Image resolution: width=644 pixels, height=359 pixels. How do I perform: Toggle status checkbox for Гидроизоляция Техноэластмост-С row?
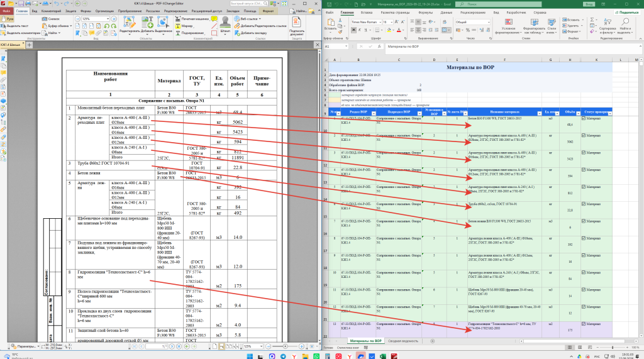click(584, 324)
